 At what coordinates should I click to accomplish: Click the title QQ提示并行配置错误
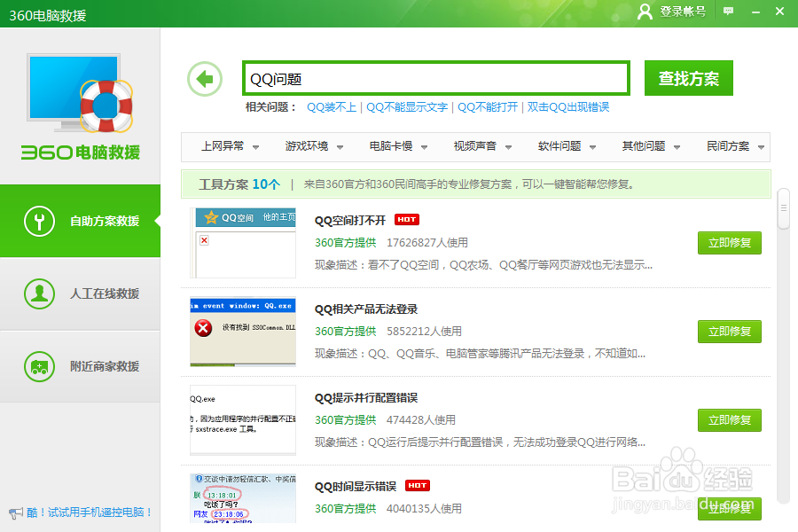tap(366, 397)
